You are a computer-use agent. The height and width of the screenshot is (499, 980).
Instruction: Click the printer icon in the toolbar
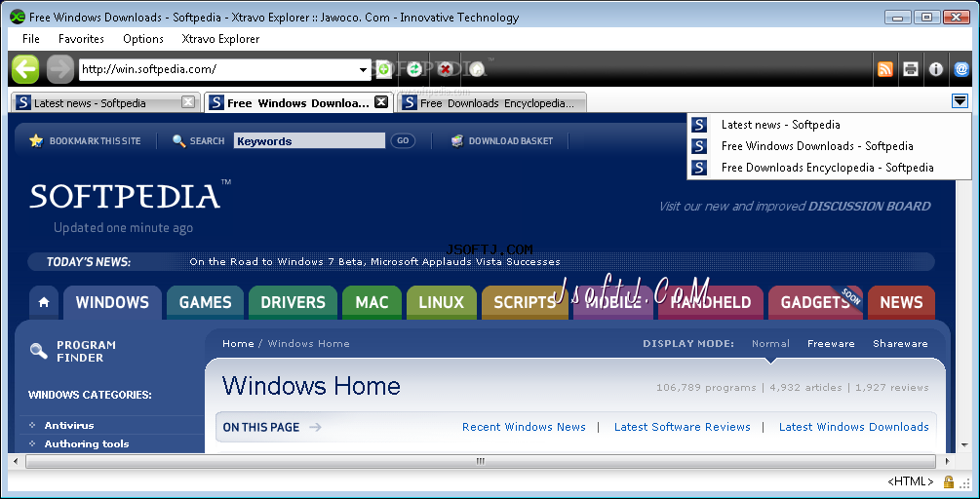click(911, 69)
